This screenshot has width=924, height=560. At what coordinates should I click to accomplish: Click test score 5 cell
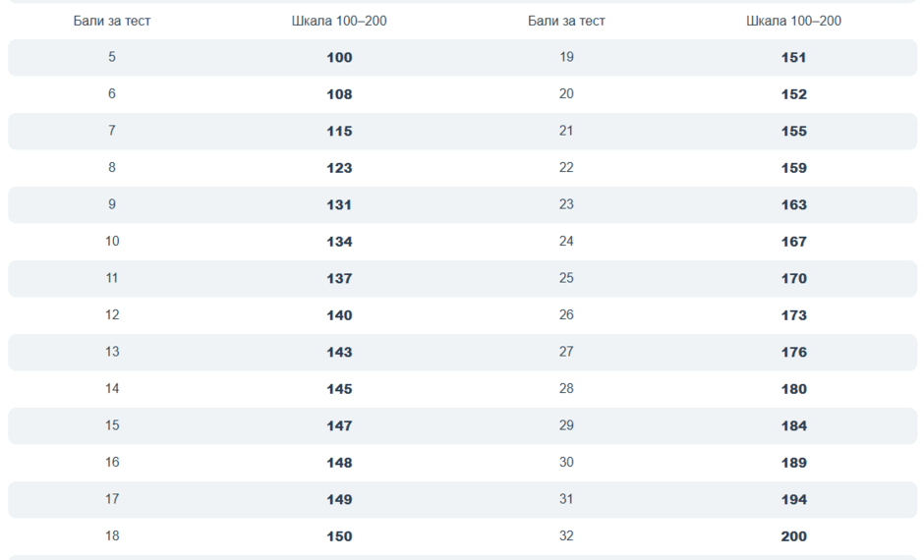112,57
